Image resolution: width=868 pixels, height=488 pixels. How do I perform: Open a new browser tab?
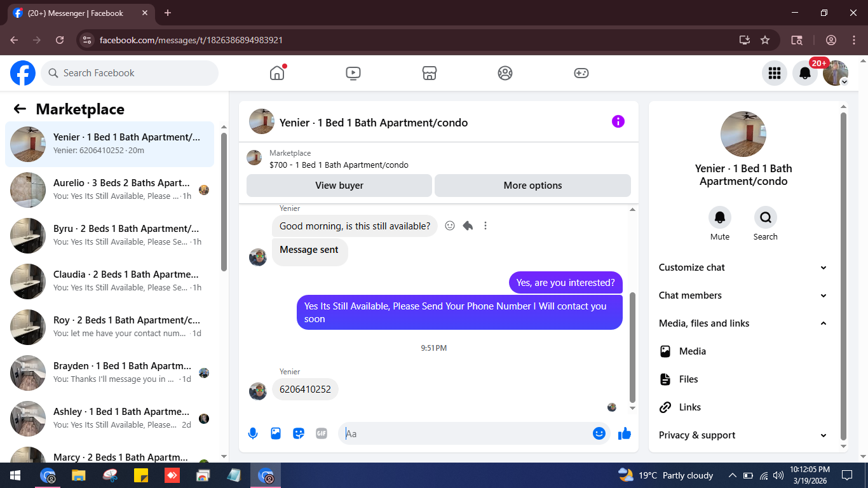point(168,13)
